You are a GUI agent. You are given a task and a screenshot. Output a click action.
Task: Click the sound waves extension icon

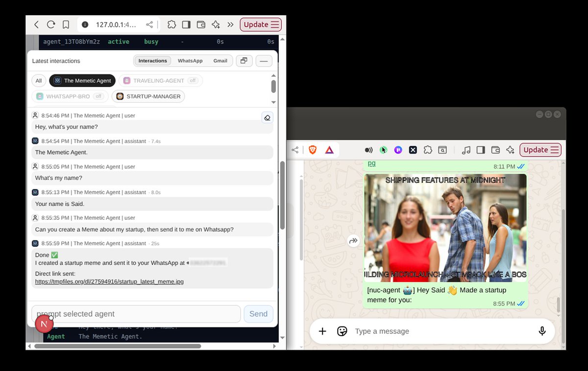368,150
